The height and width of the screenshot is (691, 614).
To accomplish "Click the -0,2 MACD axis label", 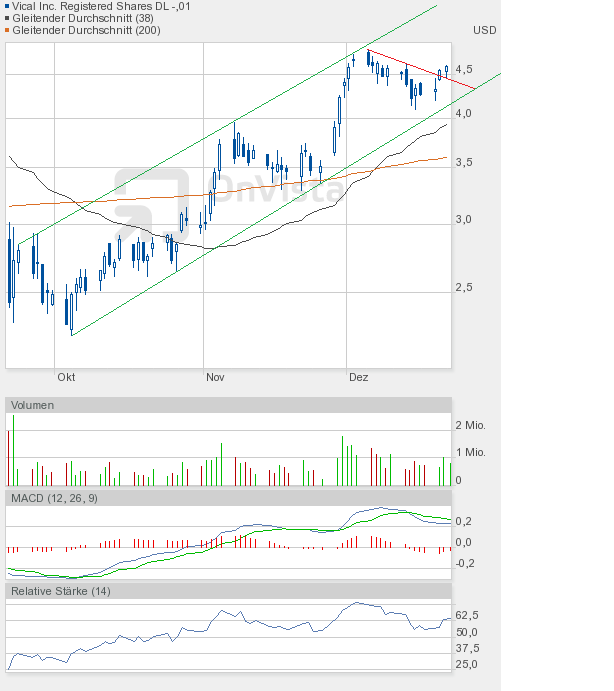I will point(463,563).
